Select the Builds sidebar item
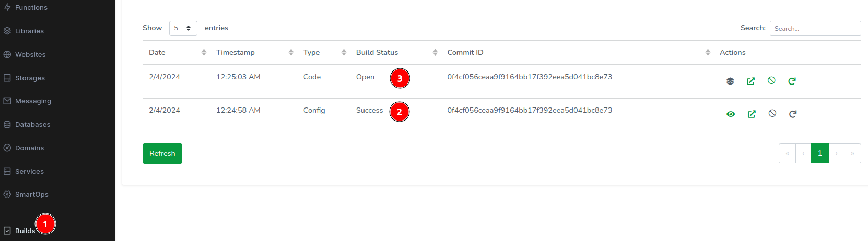 (x=25, y=231)
